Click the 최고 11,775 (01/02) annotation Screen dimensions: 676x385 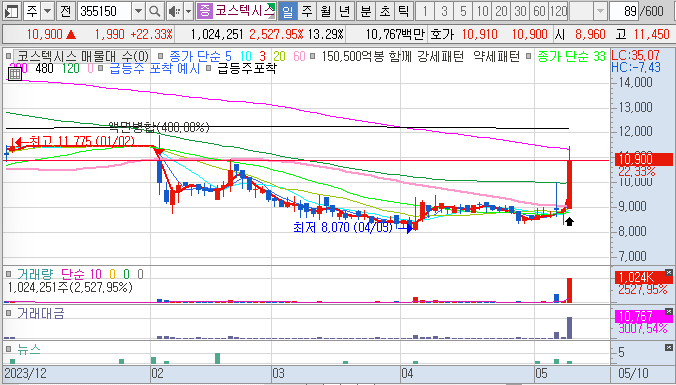[x=81, y=141]
